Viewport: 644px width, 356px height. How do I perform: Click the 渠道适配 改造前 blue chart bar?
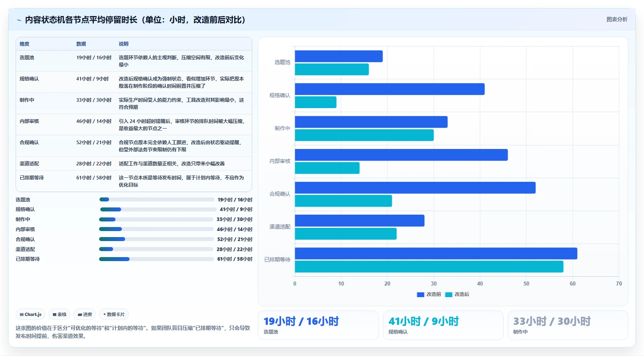pos(360,220)
